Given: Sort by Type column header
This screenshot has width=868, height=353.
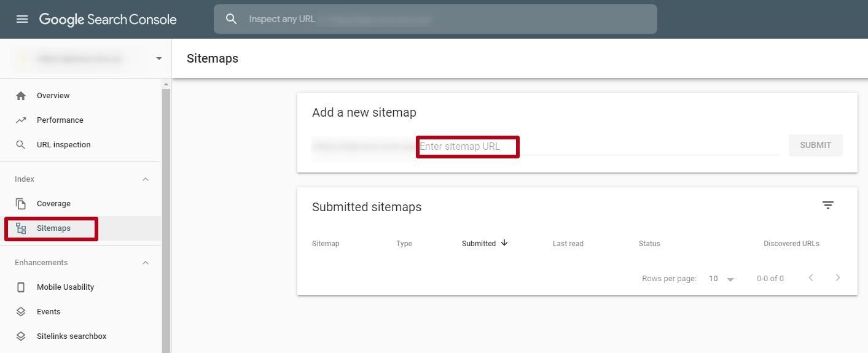Looking at the screenshot, I should [404, 244].
